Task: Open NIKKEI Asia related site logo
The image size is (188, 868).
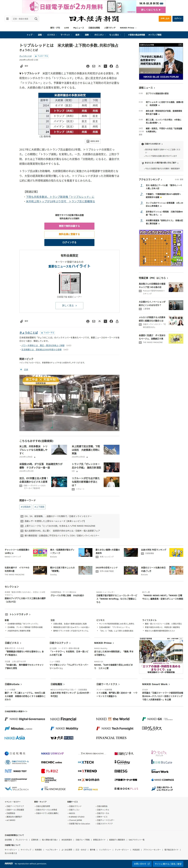Action: tap(15, 738)
